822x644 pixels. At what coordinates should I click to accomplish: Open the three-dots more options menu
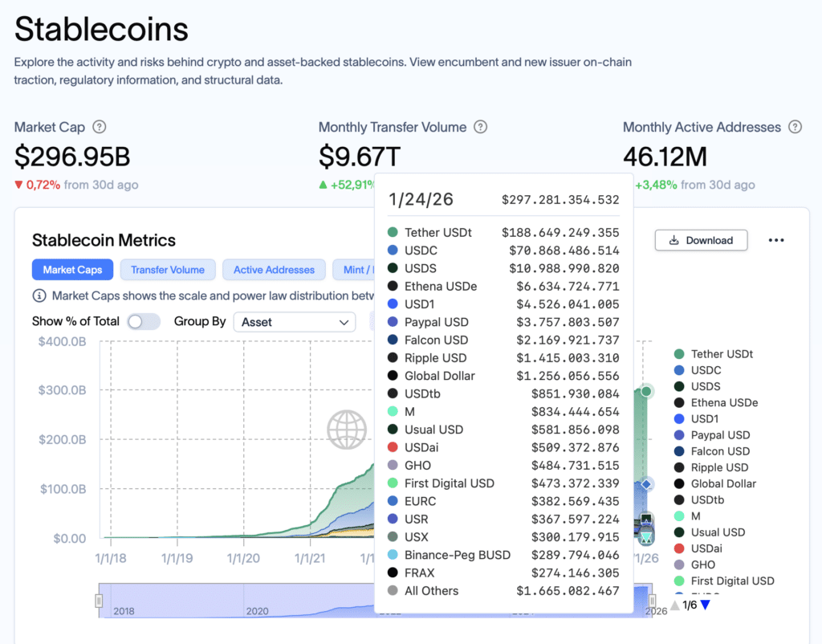click(x=776, y=240)
